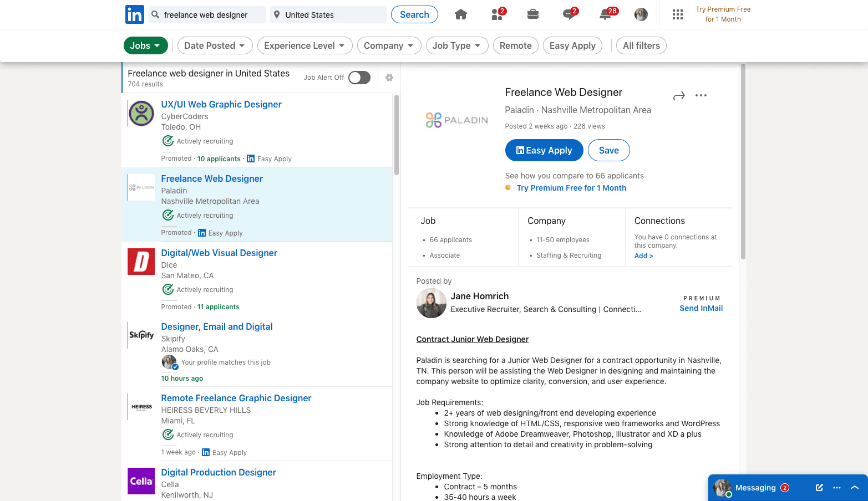Open the LinkedIn home feed icon
868x501 pixels.
click(x=461, y=14)
